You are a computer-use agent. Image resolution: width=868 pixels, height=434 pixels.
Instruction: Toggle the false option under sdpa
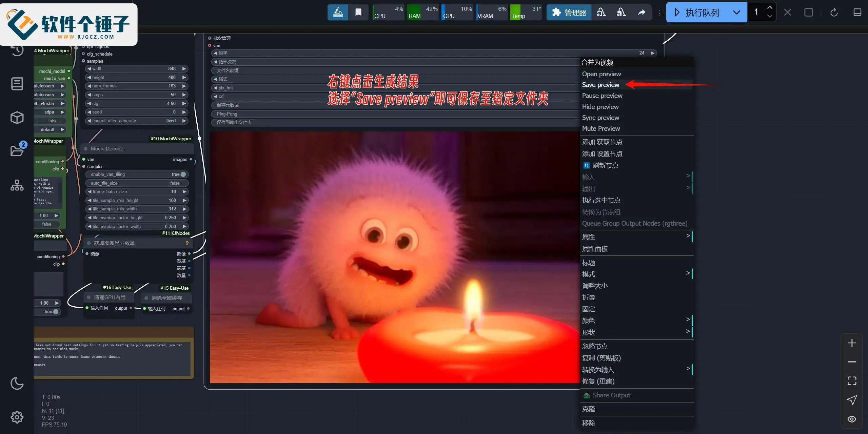[x=50, y=121]
